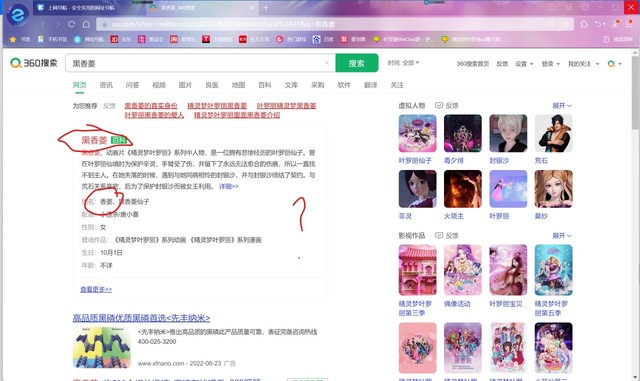The height and width of the screenshot is (381, 640).
Task: Open the 京东 JD bookmark
Action: pyautogui.click(x=120, y=39)
